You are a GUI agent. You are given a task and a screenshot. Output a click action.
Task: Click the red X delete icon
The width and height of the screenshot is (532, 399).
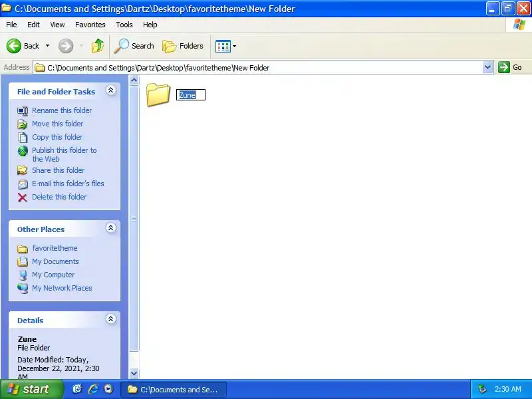tap(23, 198)
